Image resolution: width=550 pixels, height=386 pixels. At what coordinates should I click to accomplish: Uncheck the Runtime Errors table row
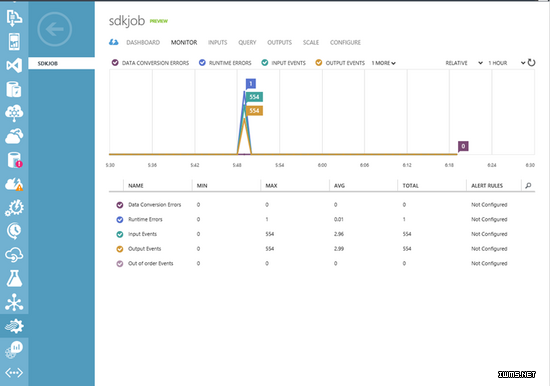click(x=120, y=220)
